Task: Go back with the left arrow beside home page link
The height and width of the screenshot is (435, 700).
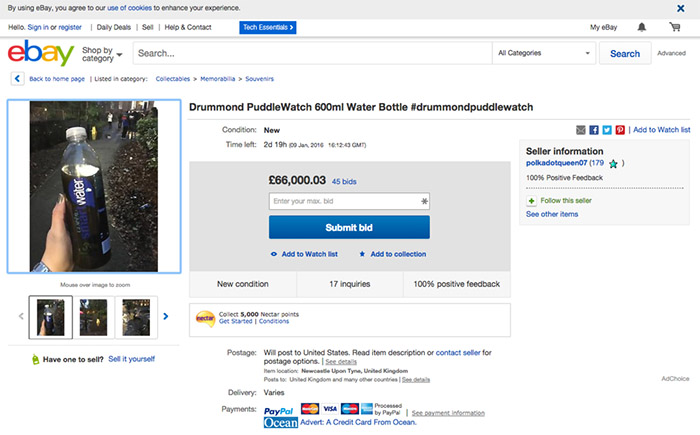Action: coord(18,78)
